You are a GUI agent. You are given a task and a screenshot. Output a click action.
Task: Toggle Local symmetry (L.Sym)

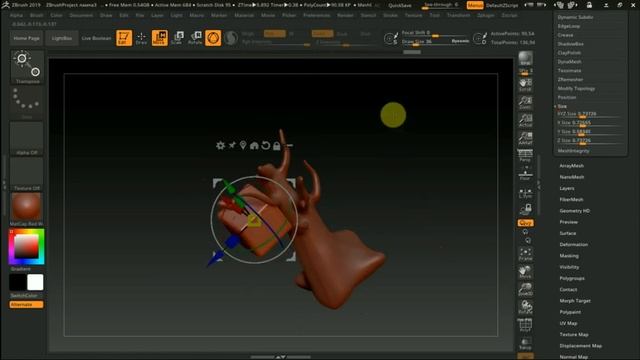pyautogui.click(x=525, y=193)
